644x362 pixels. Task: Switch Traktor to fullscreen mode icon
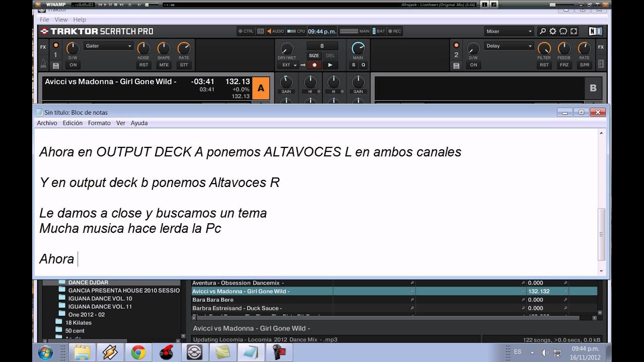[x=574, y=31]
